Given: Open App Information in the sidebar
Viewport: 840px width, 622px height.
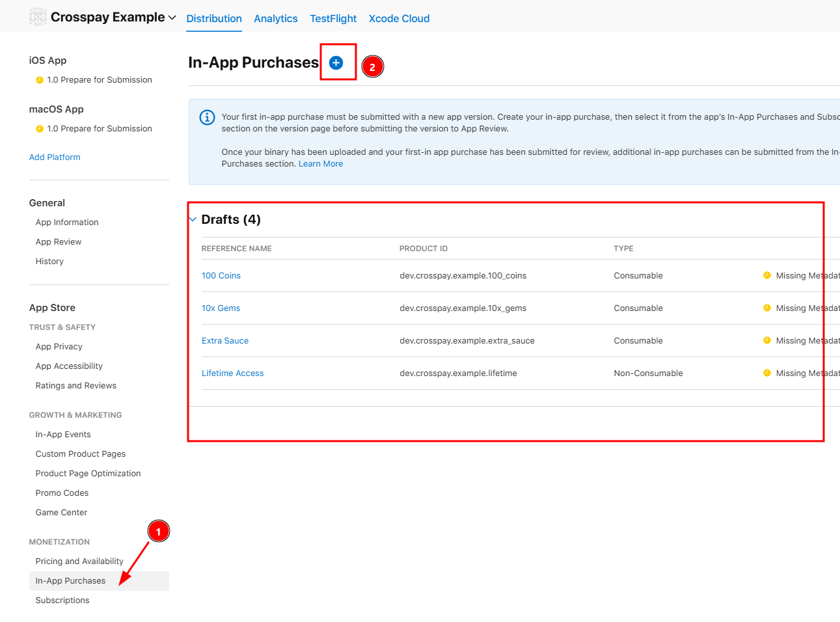Looking at the screenshot, I should click(67, 223).
